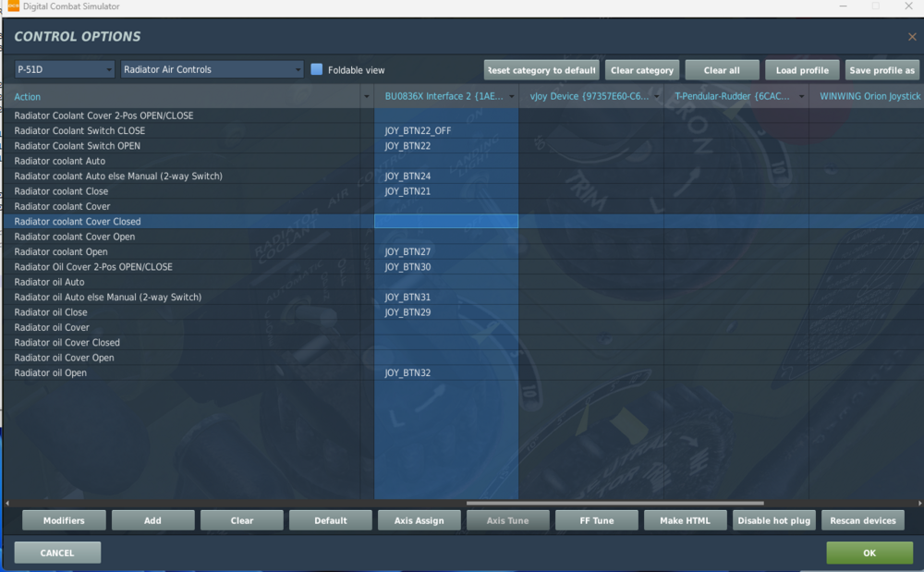Click the Clear all button
This screenshot has height=572, width=924.
point(722,70)
